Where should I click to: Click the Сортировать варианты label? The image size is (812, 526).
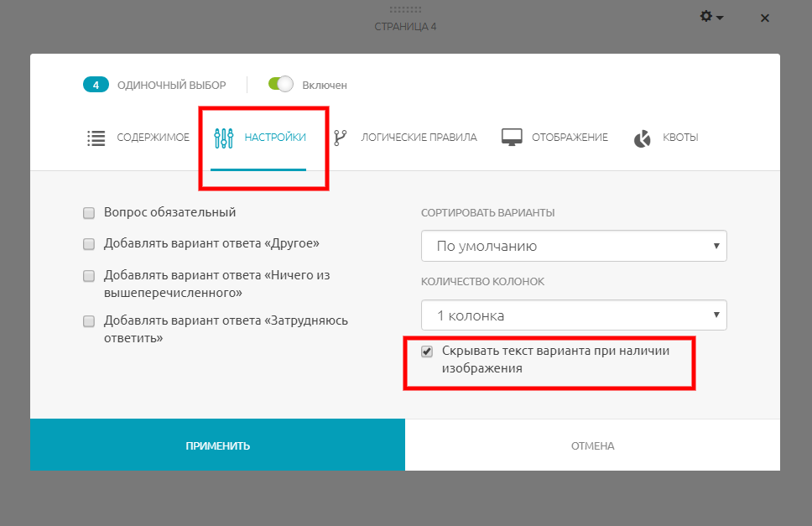pyautogui.click(x=488, y=213)
